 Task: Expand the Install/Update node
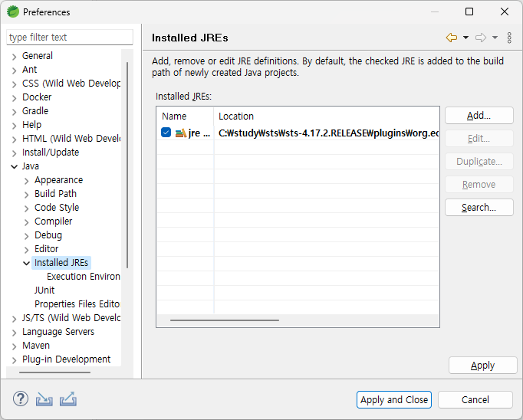click(x=14, y=153)
